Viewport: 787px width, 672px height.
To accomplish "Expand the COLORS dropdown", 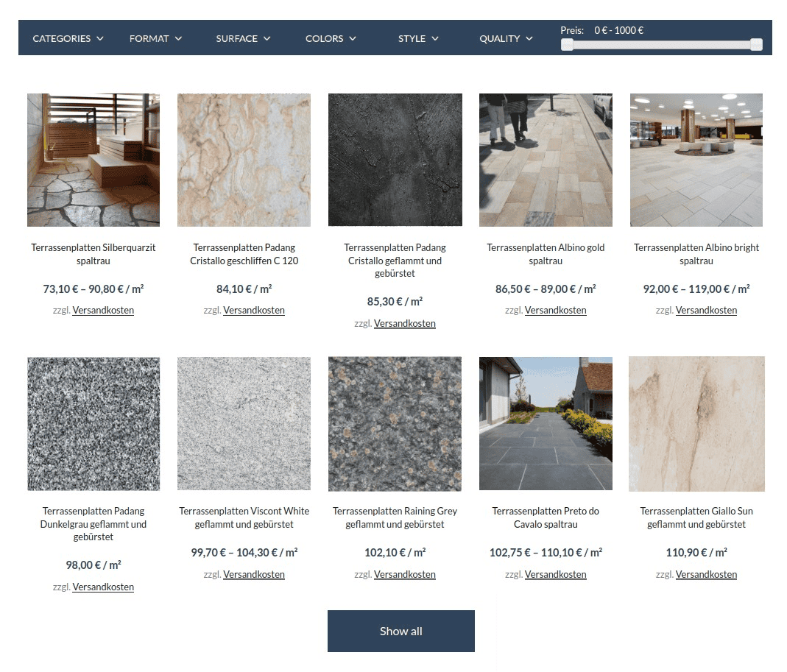I will [330, 38].
